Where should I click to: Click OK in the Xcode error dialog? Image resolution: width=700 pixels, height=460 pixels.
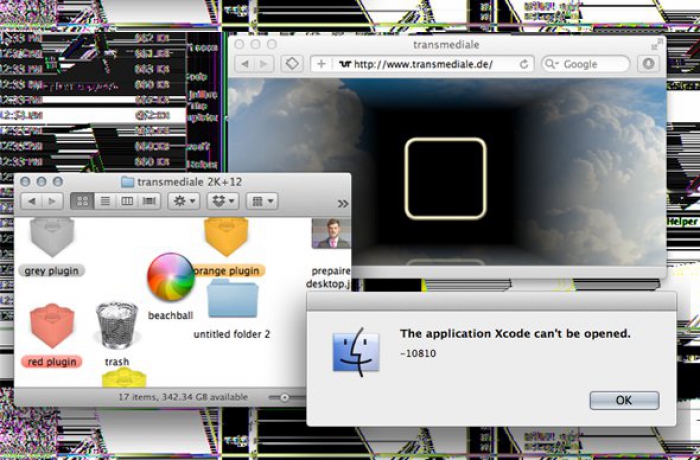[624, 400]
